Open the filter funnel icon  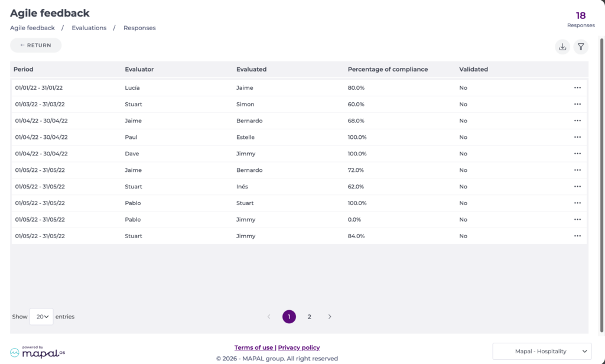click(x=581, y=47)
